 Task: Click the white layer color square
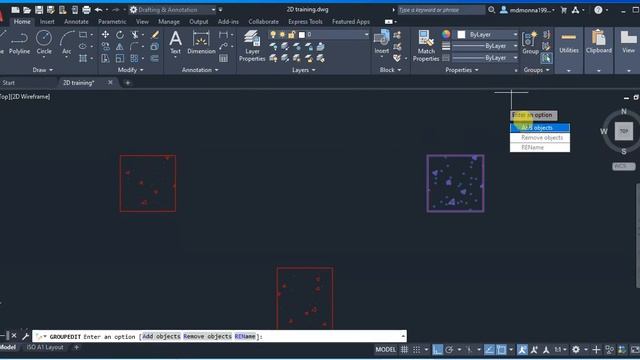click(302, 35)
